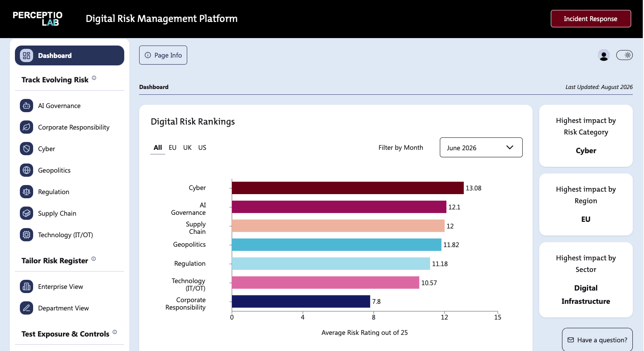Open the Regulation scales icon

(27, 192)
